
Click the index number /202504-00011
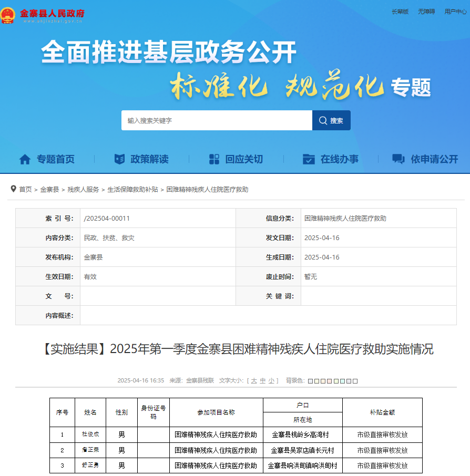click(x=107, y=218)
